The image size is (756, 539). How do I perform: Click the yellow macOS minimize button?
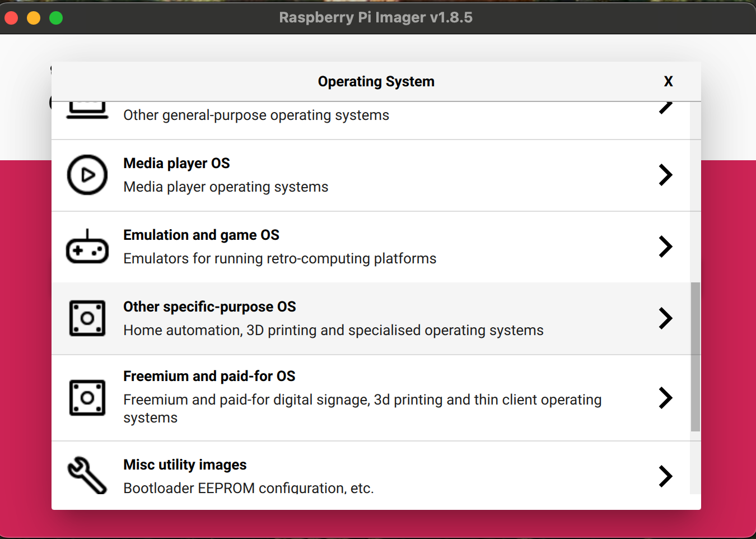point(34,18)
